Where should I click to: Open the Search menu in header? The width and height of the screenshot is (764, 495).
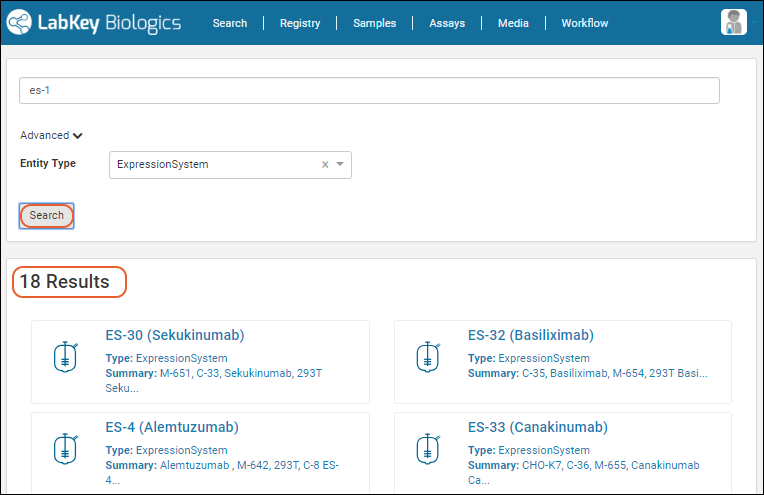[x=230, y=23]
